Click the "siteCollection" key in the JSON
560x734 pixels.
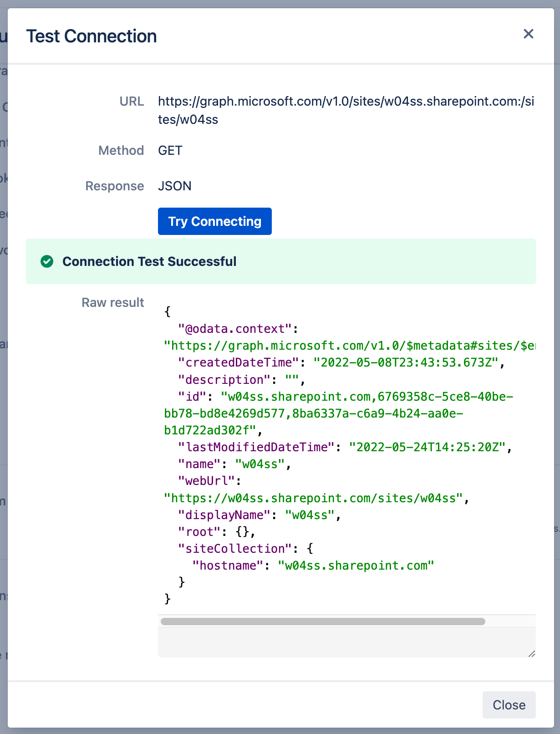234,549
